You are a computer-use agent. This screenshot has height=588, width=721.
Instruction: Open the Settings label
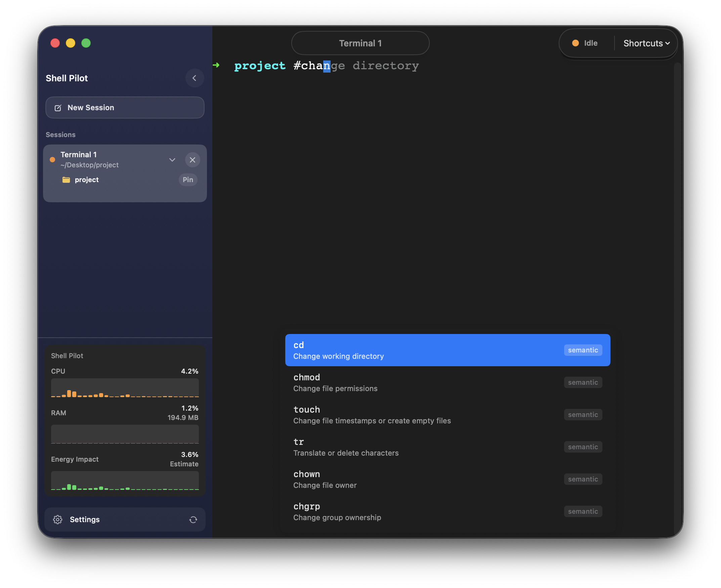(x=85, y=519)
